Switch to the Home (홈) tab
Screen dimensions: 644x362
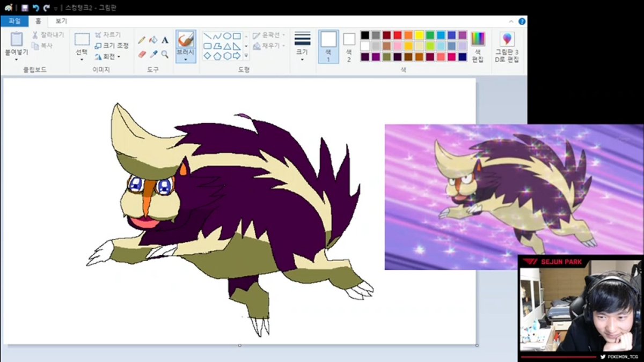38,21
